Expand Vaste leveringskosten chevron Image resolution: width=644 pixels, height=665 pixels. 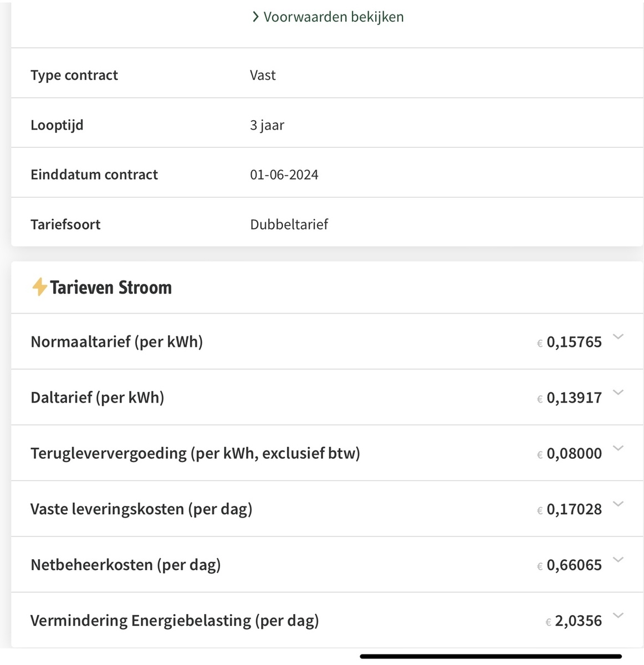coord(619,504)
